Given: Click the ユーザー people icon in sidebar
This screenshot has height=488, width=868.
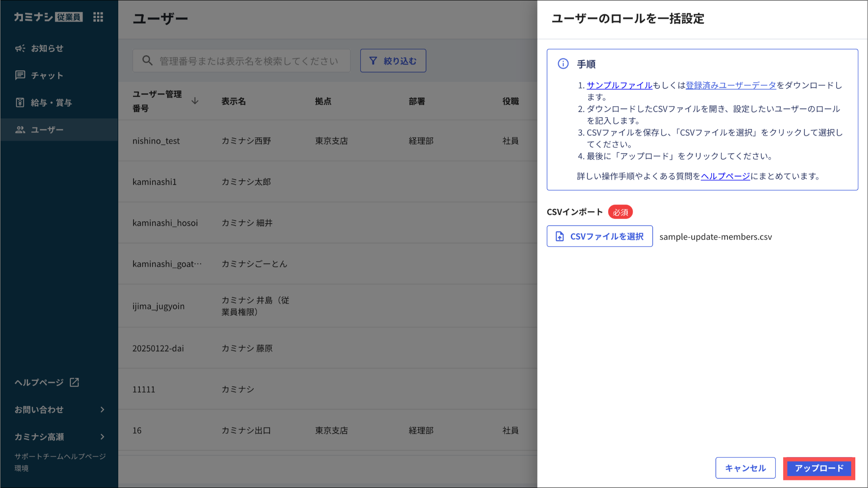Looking at the screenshot, I should pyautogui.click(x=20, y=129).
